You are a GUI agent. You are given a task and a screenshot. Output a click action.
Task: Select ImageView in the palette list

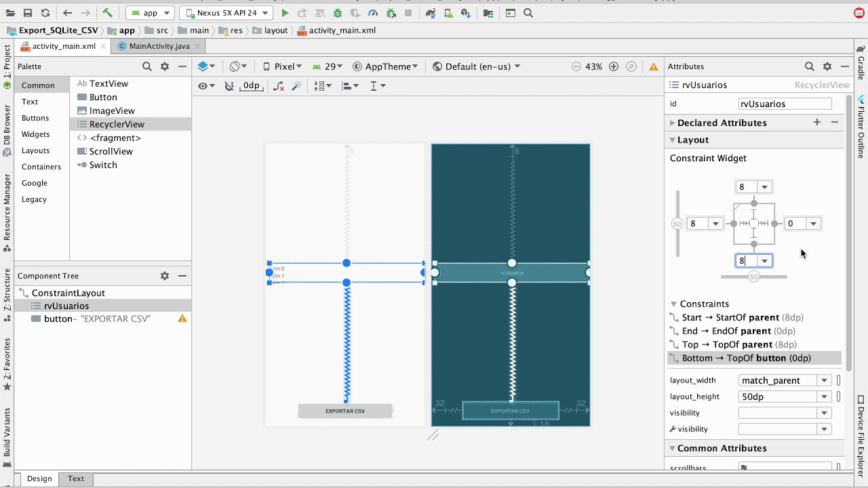[x=112, y=110]
